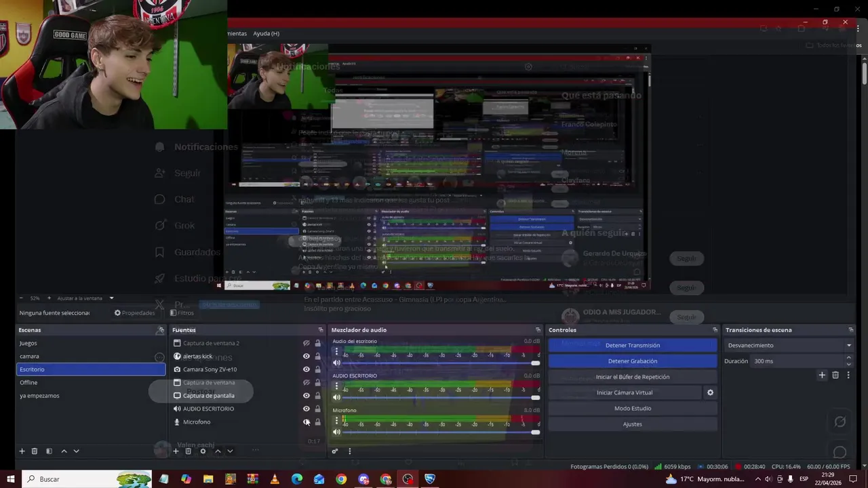Add a scene transition with plus icon
This screenshot has height=488, width=868.
[x=822, y=375]
